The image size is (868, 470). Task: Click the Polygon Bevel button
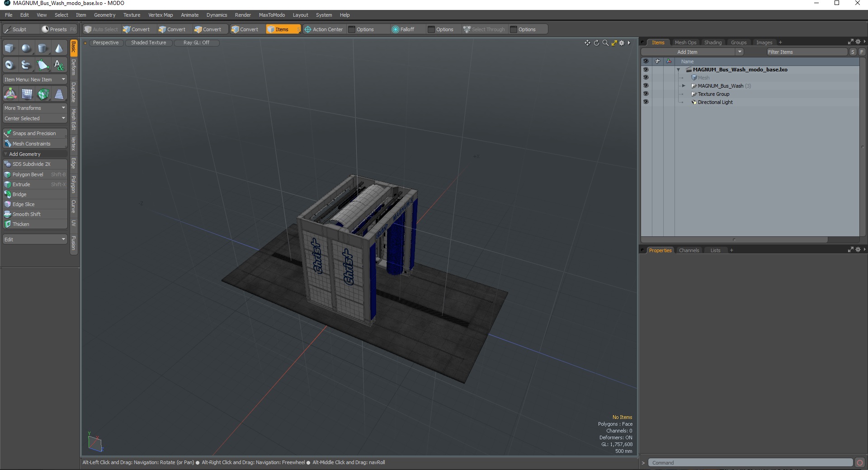pos(35,174)
